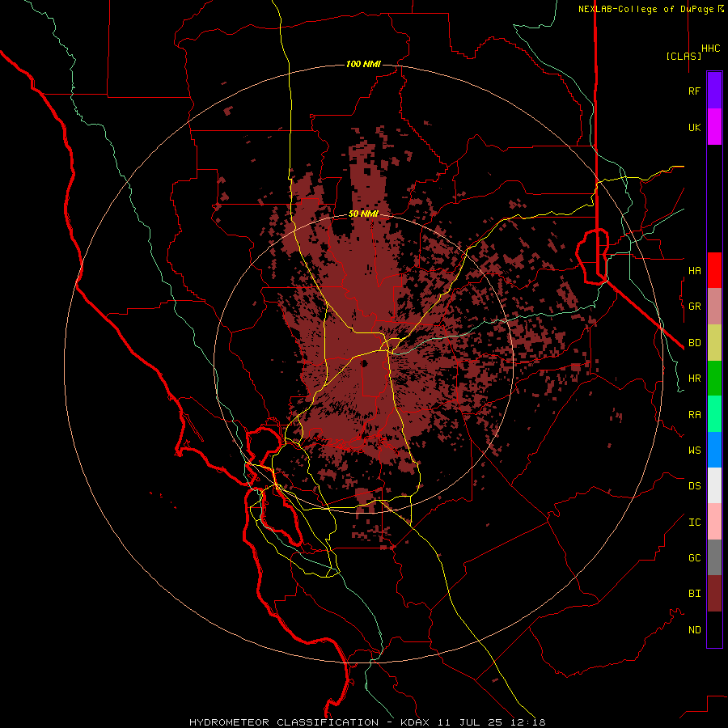Viewport: 728px width, 728px height.
Task: Click the dusty pink GR legend swatch
Action: pyautogui.click(x=714, y=307)
